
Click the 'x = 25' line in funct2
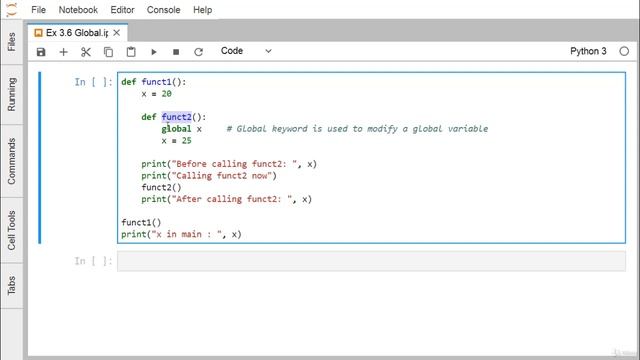click(x=176, y=141)
